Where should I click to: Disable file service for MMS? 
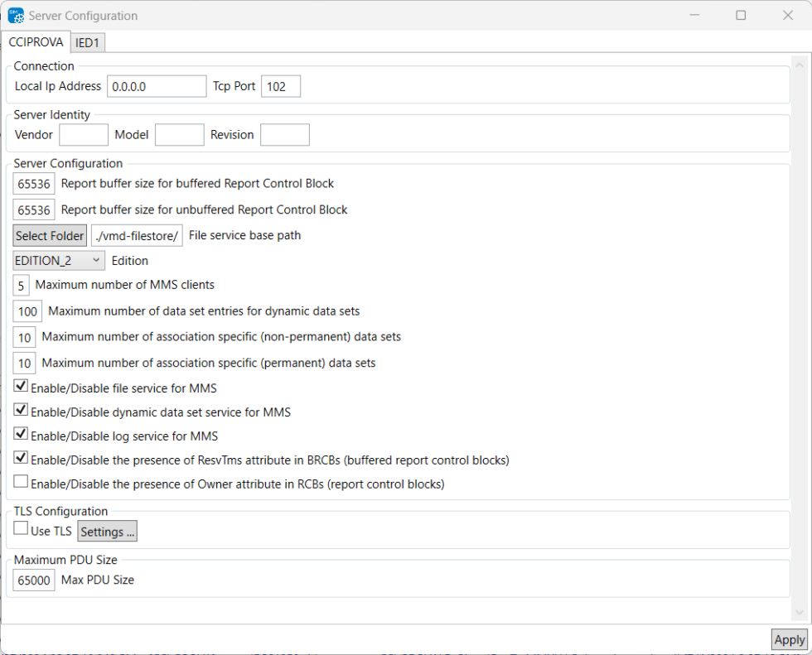pyautogui.click(x=20, y=385)
